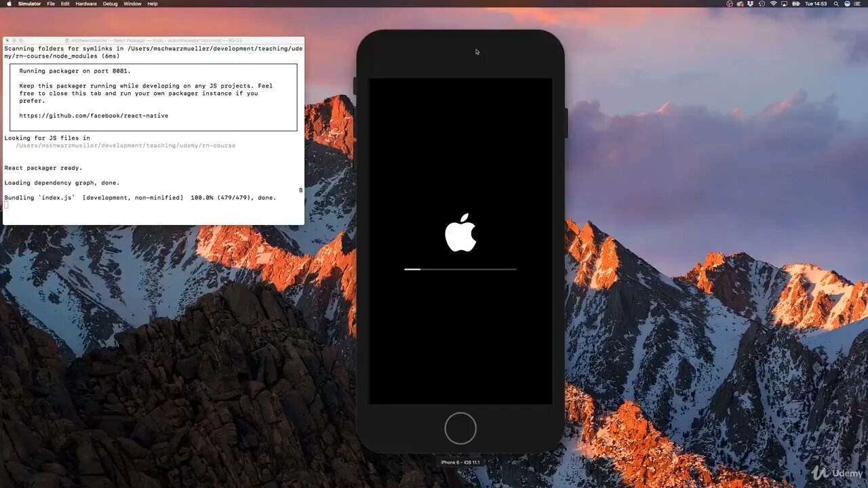Open the Edit menu
This screenshot has height=488, width=868.
65,3
